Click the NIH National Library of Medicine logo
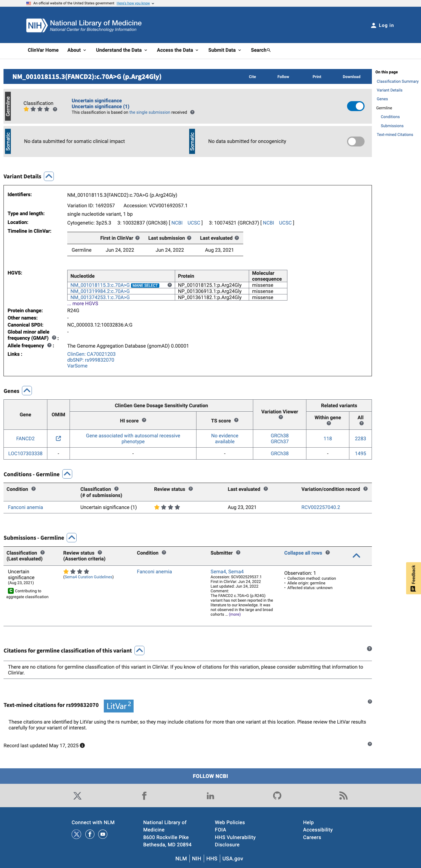Screen dimensions: 421x868 [x=84, y=25]
